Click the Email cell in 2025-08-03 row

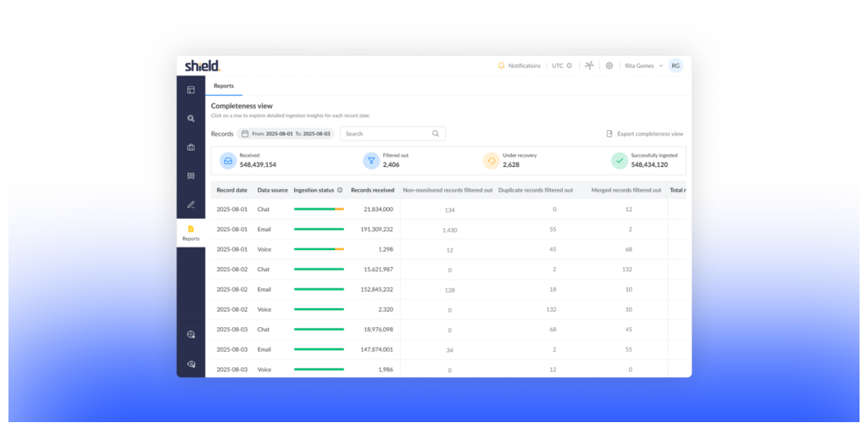[x=264, y=350]
